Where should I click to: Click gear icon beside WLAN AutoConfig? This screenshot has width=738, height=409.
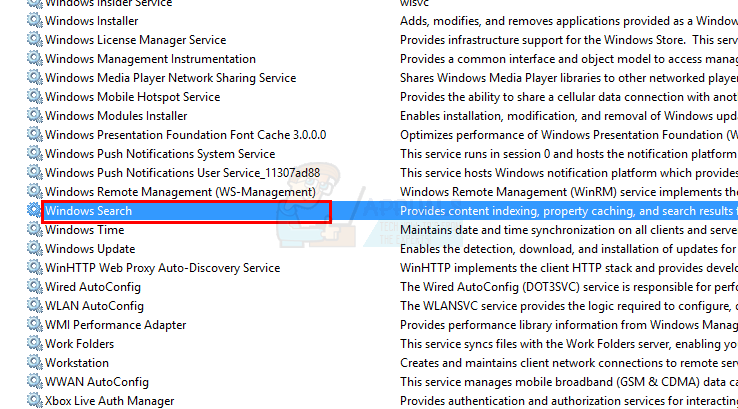[x=34, y=305]
